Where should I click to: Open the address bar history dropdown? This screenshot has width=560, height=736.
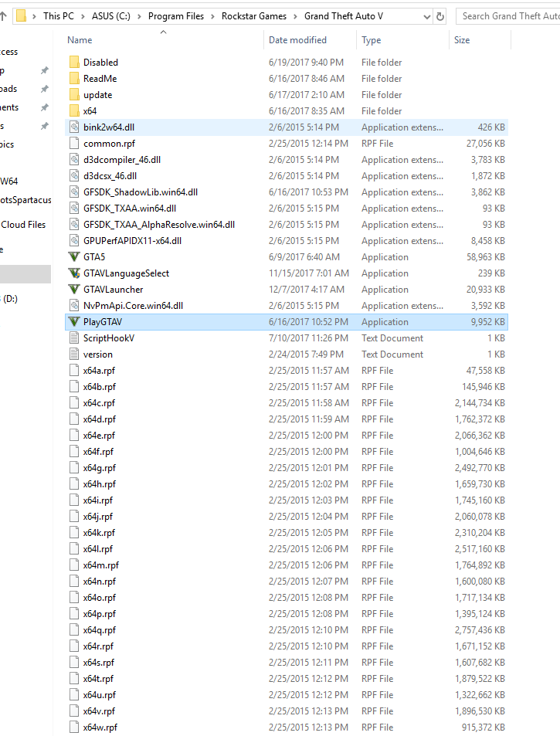(426, 16)
